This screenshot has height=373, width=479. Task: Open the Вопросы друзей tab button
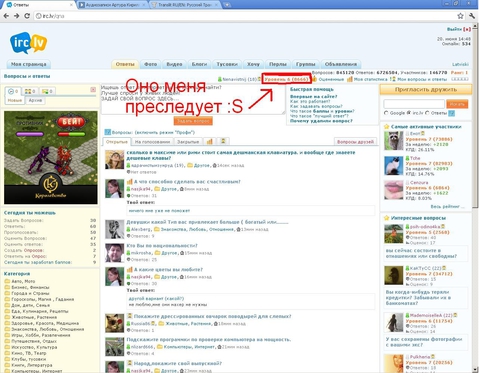(355, 142)
